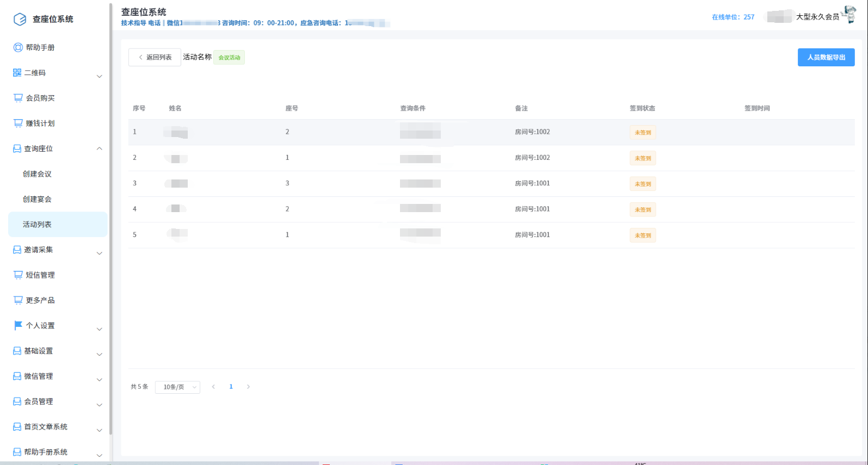Collapse the 查询座位 submenu

tap(99, 148)
